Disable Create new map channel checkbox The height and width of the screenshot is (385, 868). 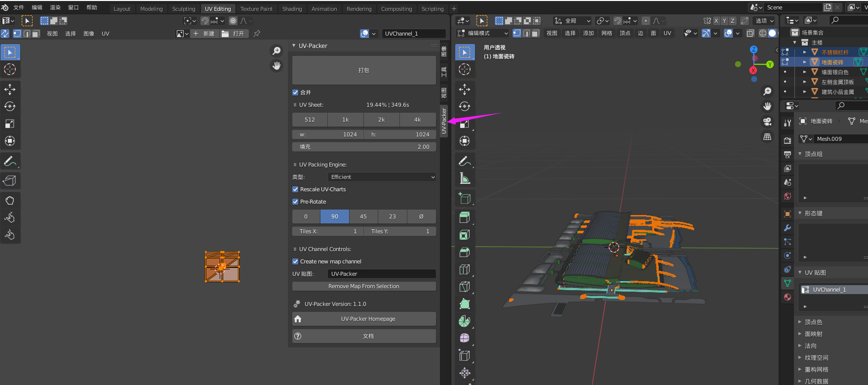[295, 261]
